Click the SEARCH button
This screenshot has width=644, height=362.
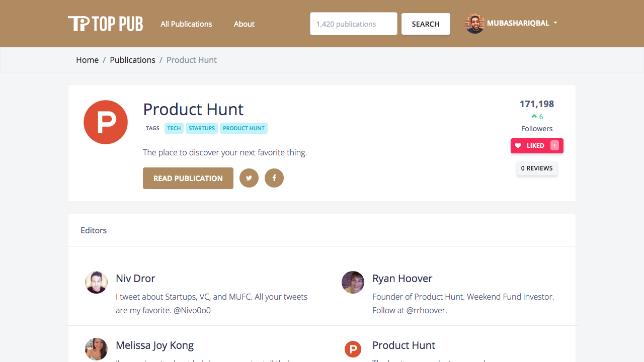(x=426, y=24)
